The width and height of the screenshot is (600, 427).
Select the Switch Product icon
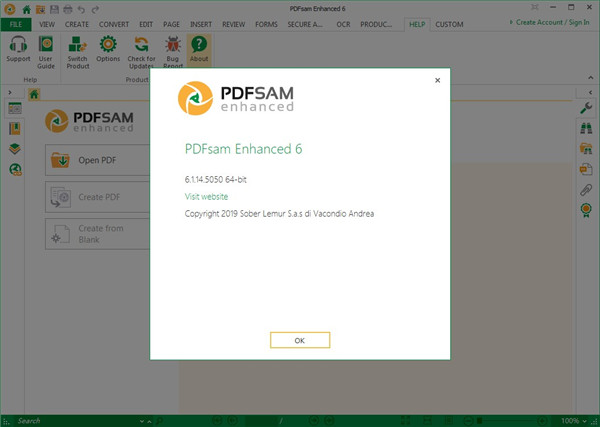(x=78, y=52)
